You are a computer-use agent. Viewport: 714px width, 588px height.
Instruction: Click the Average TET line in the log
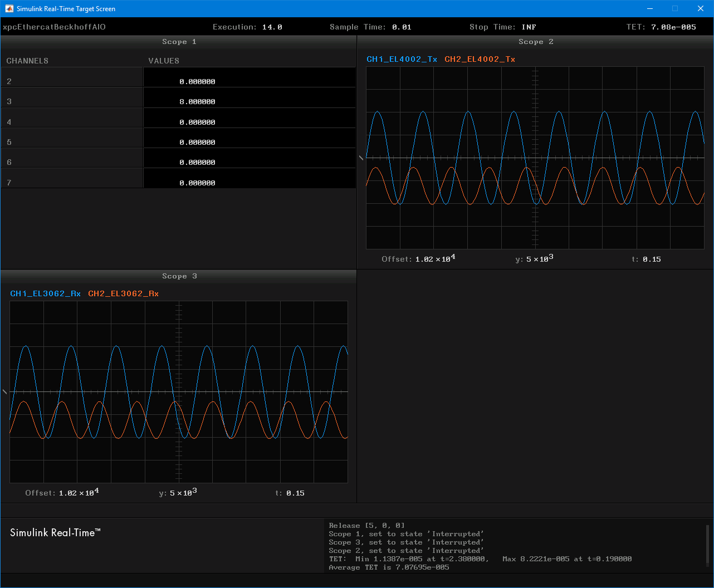(x=389, y=567)
